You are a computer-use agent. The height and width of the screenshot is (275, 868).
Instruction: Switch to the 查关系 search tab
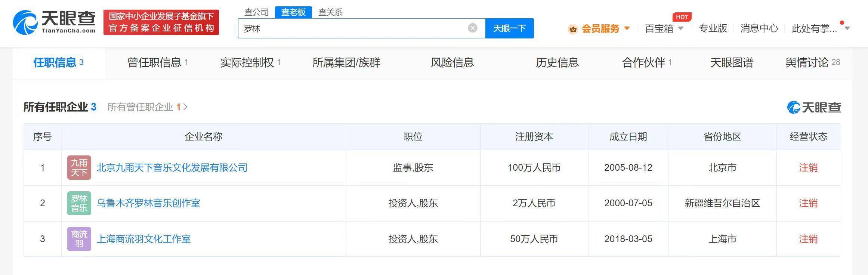(x=330, y=12)
